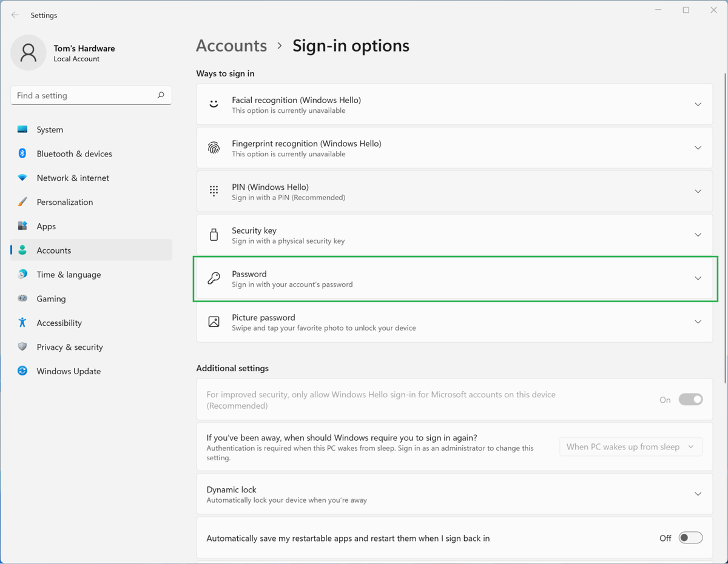Navigate back using Accounts breadcrumb link

(231, 45)
